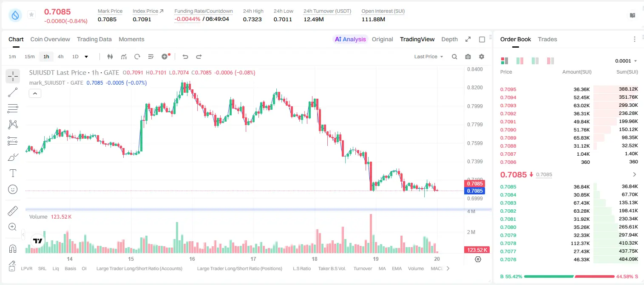Viewport: 644px width, 285px height.
Task: Click the horizontal pane divider above Volume
Action: [258, 209]
